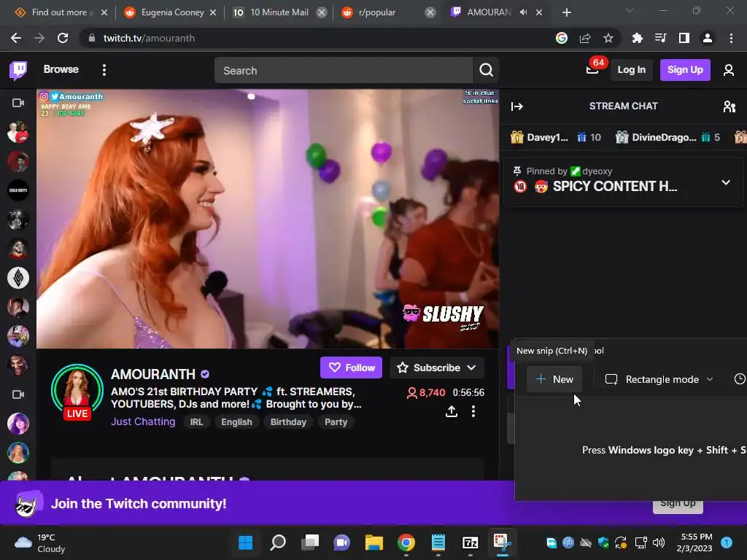Screen dimensions: 747x560
Task: Launch File Explorer from the taskbar
Action: tap(374, 542)
